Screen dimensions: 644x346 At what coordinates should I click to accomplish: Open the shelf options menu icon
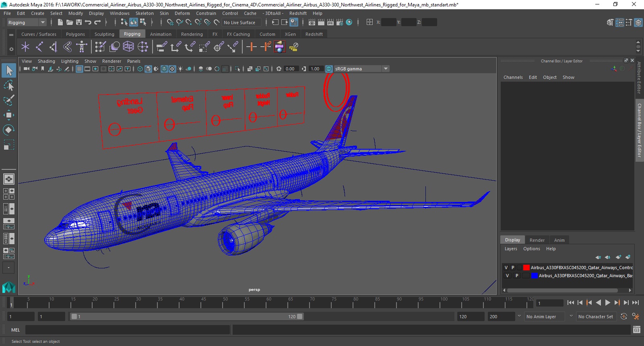11,49
